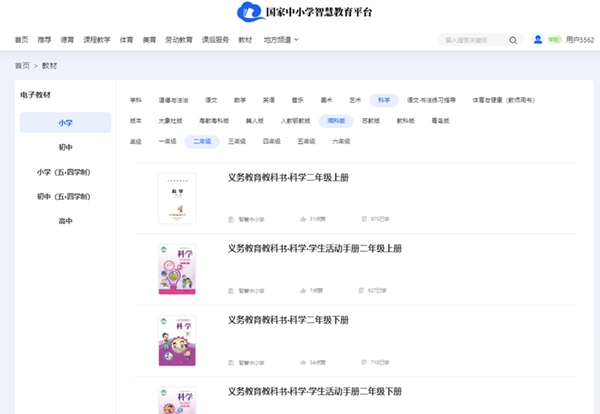600x414 pixels.
Task: Click study-count icon for 学生活动手册二年级上册
Action: tap(361, 290)
